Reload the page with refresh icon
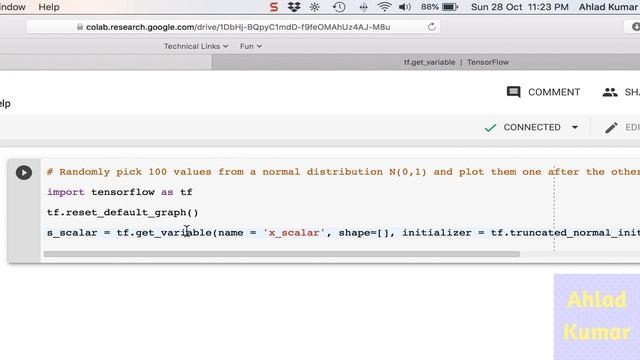Image resolution: width=640 pixels, height=360 pixels. point(431,27)
